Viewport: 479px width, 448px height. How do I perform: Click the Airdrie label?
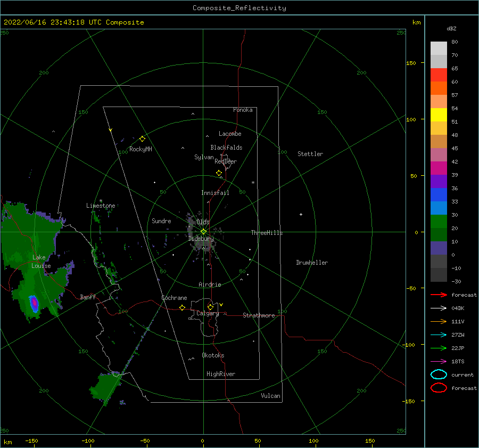(x=210, y=284)
